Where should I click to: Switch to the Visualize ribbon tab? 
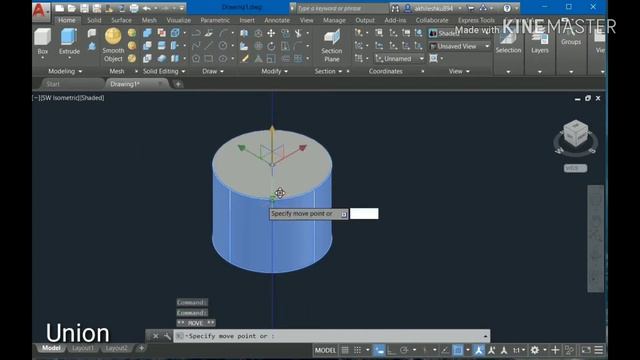178,20
